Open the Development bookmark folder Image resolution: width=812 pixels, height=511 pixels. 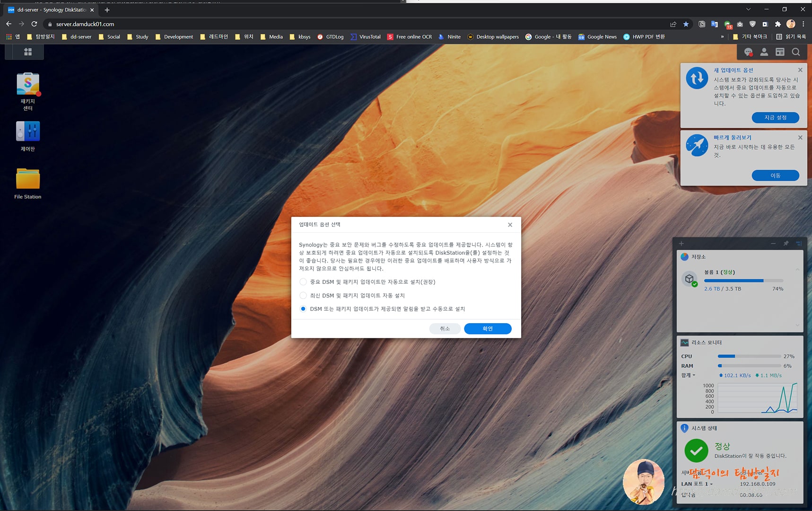tap(174, 37)
